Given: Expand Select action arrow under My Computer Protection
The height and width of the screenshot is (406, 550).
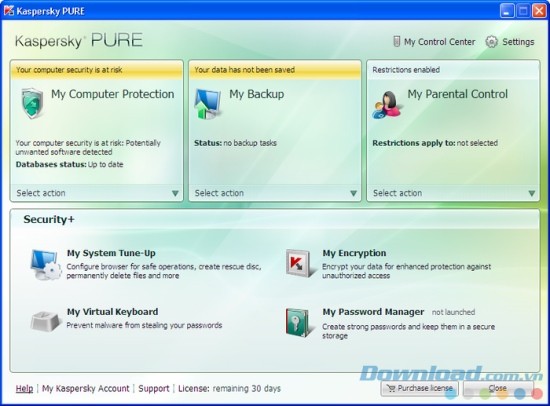Looking at the screenshot, I should pos(175,193).
